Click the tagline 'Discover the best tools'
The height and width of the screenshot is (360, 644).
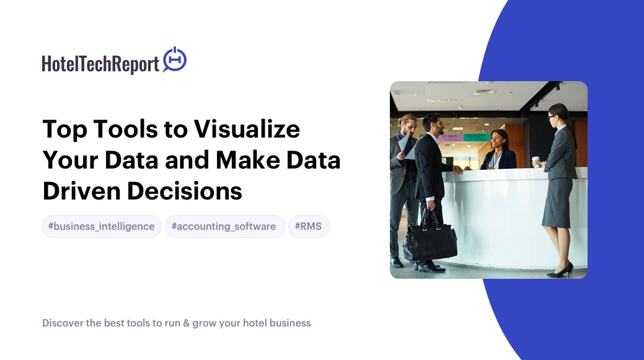click(x=96, y=323)
